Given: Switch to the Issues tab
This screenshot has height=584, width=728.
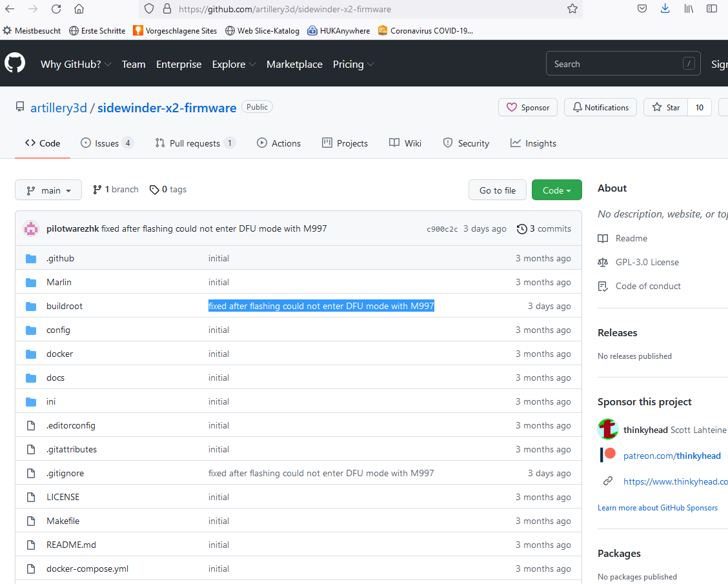Looking at the screenshot, I should click(107, 143).
